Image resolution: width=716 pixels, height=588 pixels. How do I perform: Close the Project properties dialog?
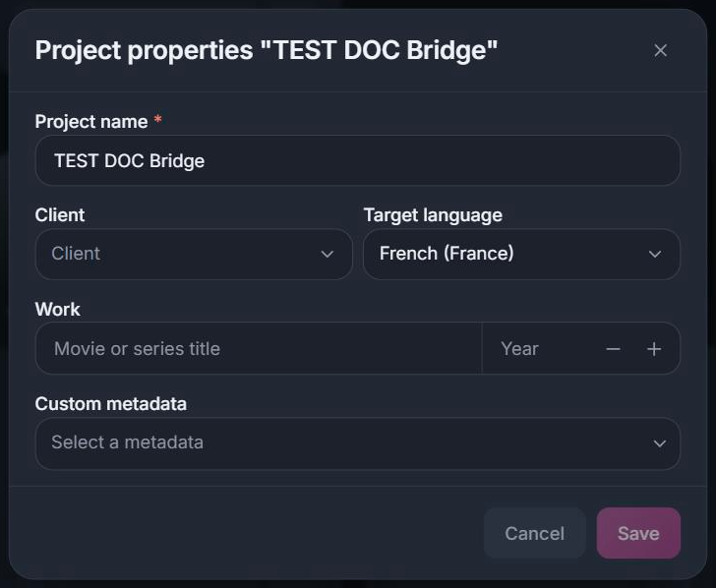pos(660,50)
